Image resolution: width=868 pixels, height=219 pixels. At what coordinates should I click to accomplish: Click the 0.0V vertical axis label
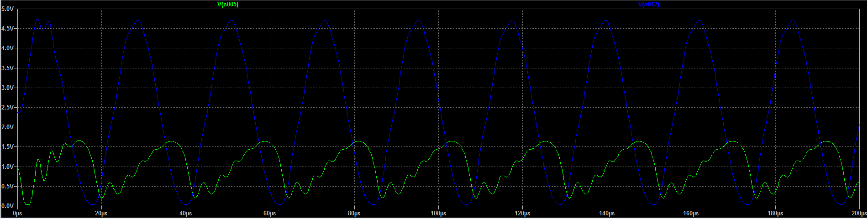point(7,206)
